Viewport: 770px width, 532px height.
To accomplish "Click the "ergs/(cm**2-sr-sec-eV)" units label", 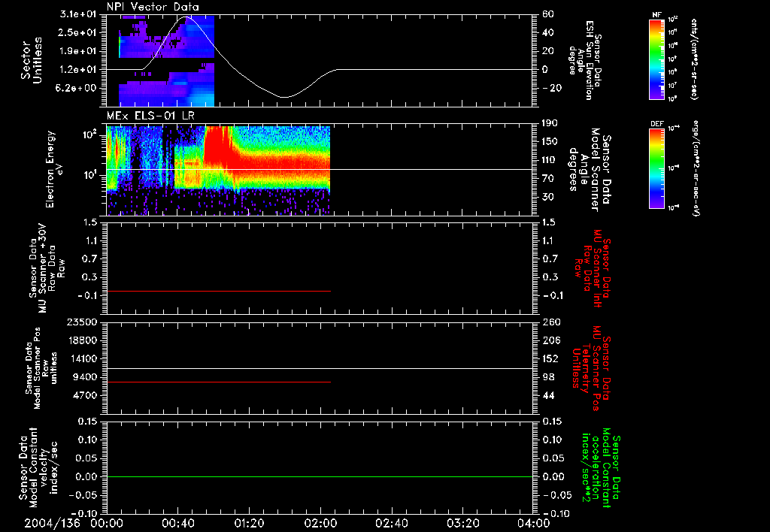I will tap(696, 168).
